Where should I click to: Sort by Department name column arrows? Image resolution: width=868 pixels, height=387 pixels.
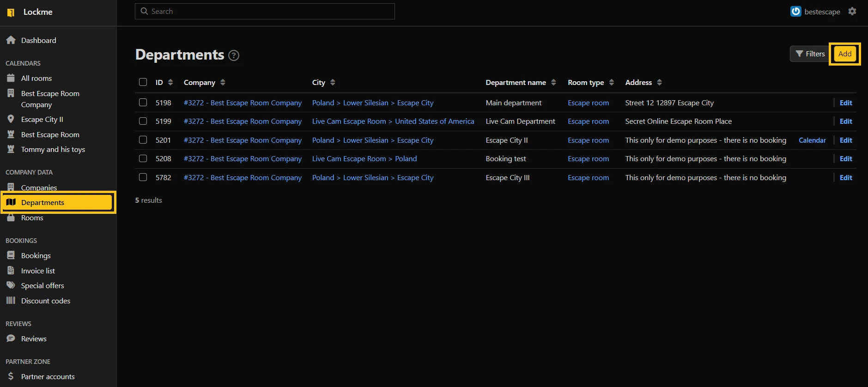click(553, 82)
